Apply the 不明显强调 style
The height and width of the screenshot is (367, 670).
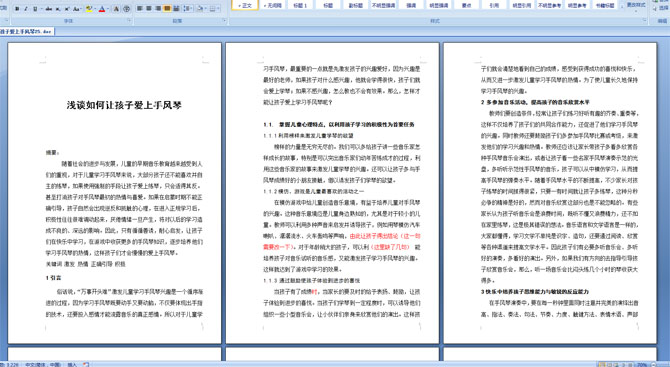click(x=383, y=5)
